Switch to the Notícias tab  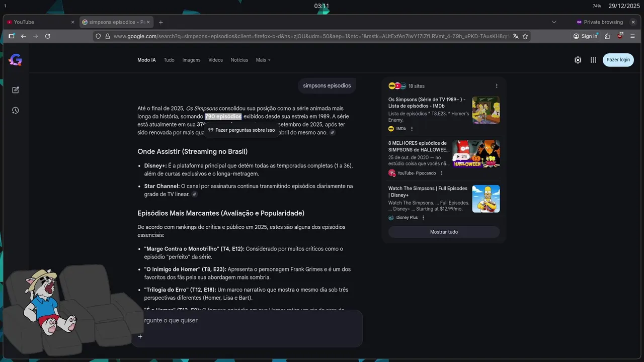[239, 60]
